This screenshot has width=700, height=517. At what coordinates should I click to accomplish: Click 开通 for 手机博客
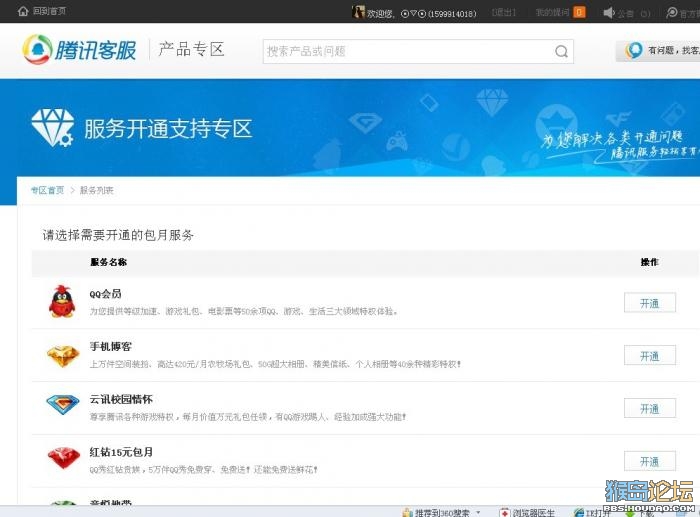point(650,356)
